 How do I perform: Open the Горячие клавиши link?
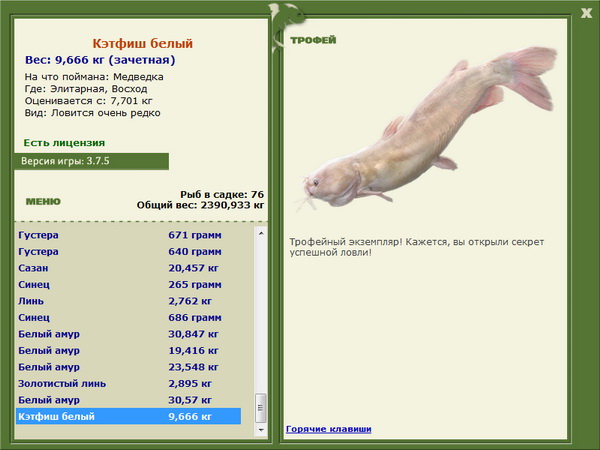328,429
